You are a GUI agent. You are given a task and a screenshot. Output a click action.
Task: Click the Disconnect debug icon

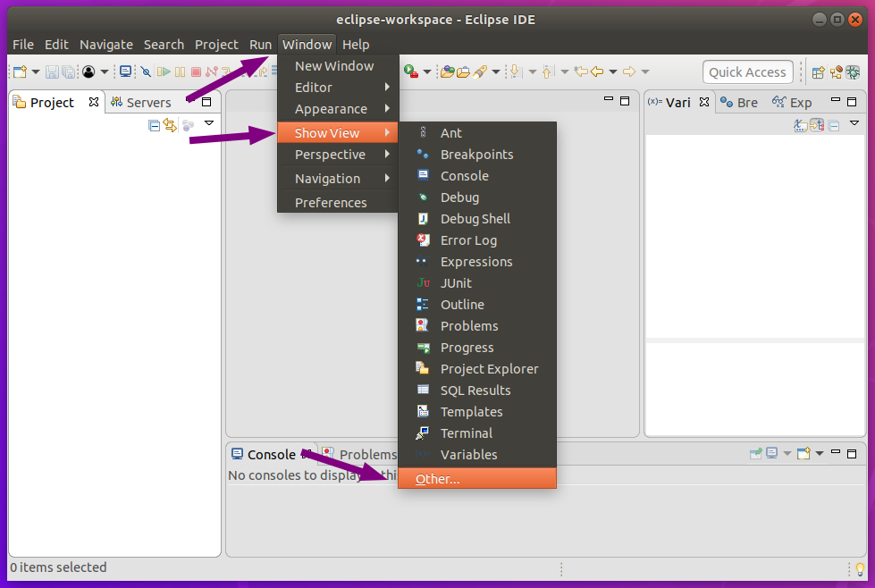click(212, 71)
